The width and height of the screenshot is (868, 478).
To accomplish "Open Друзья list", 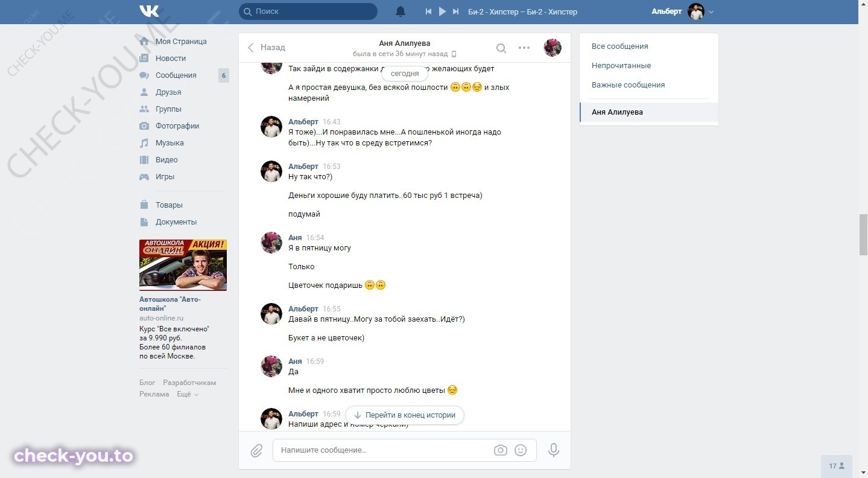I will pos(168,92).
